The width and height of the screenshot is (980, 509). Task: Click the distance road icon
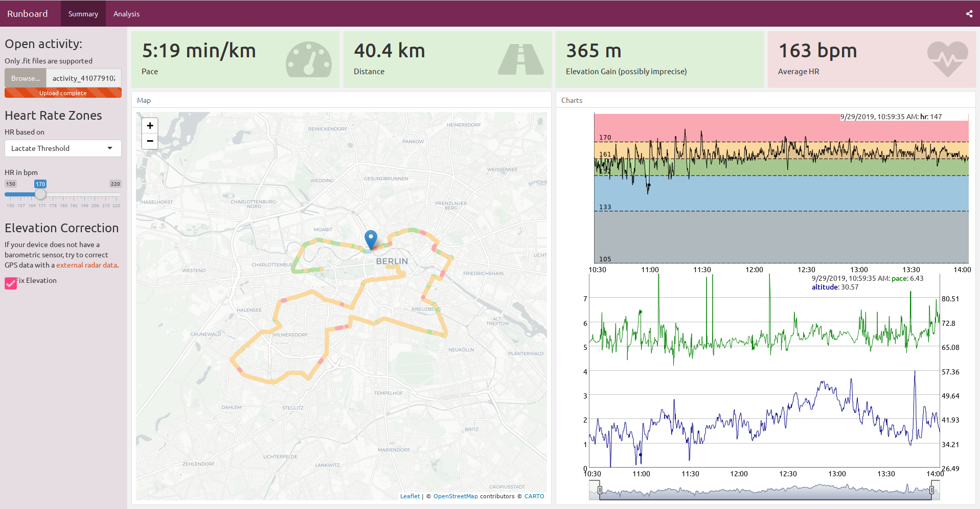520,58
